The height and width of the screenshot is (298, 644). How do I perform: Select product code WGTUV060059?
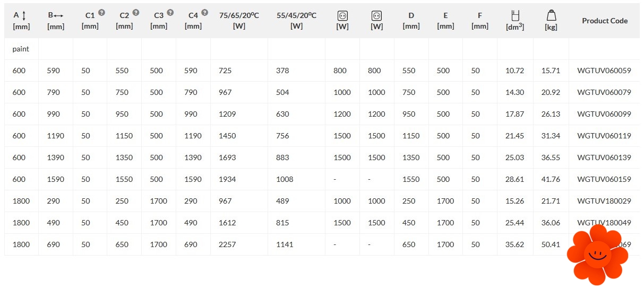point(604,71)
